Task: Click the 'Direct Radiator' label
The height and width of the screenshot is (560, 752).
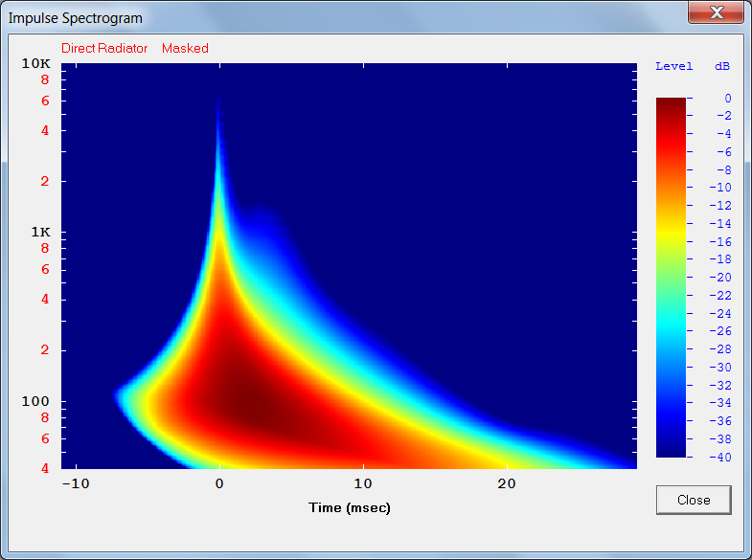Action: pos(104,49)
